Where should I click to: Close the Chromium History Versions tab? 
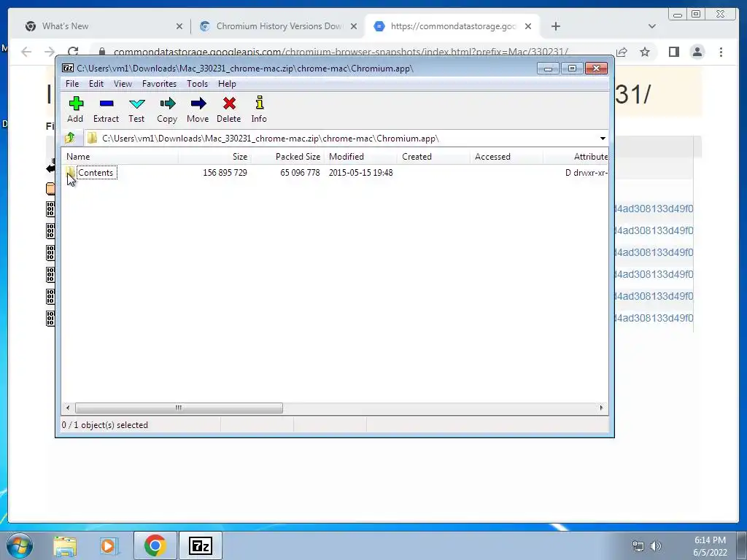pos(354,27)
